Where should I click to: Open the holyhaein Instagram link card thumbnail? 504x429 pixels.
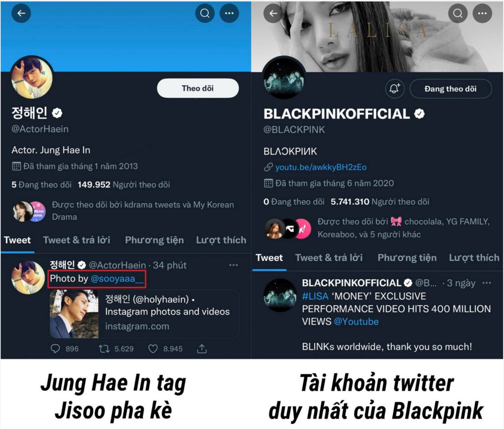(x=74, y=313)
